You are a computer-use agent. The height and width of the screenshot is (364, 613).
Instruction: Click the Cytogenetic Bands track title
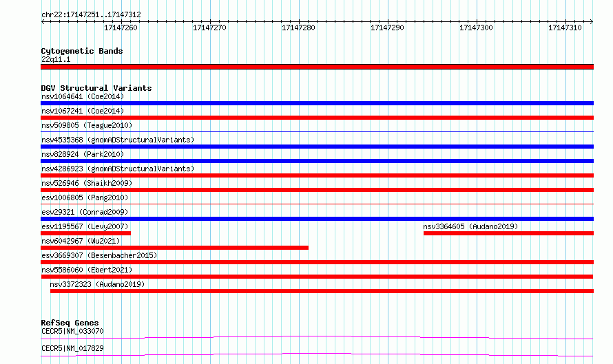tap(82, 51)
